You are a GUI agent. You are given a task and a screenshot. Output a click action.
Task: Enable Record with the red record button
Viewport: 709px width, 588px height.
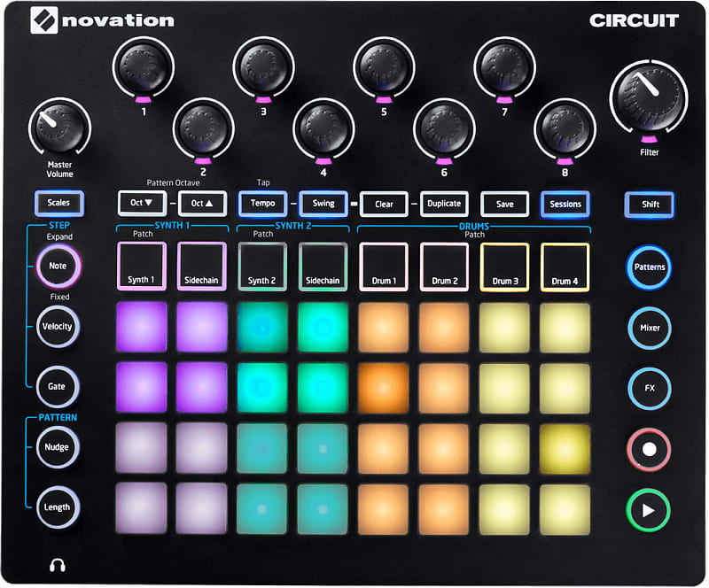click(648, 447)
